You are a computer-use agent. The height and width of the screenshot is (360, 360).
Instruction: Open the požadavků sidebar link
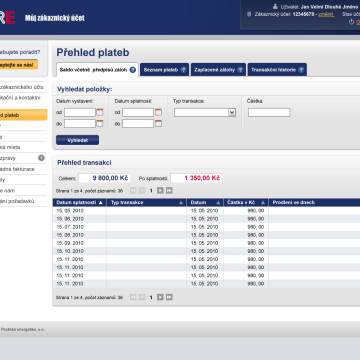[17, 201]
